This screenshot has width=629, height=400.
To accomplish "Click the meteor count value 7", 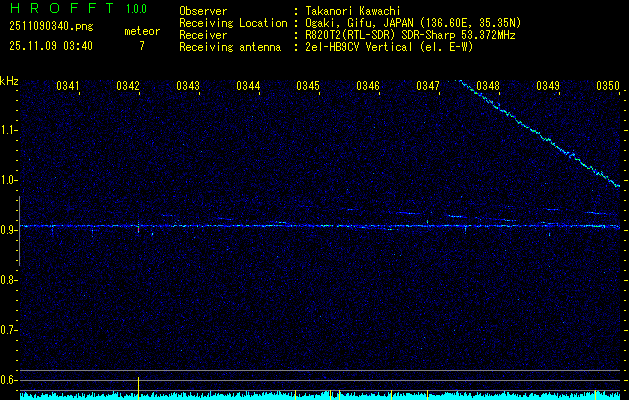I will [x=141, y=46].
